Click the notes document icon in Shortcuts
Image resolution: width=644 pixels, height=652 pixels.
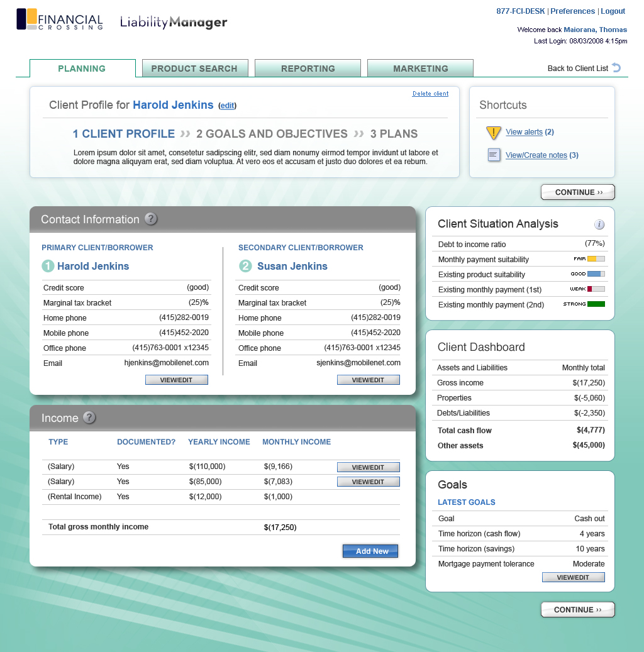click(x=494, y=155)
